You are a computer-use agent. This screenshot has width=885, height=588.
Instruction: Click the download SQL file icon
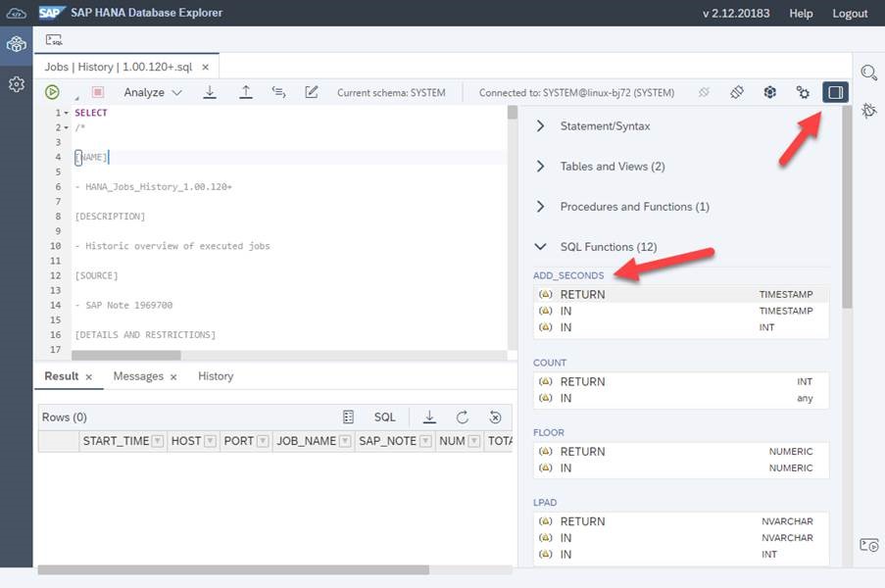tap(210, 92)
